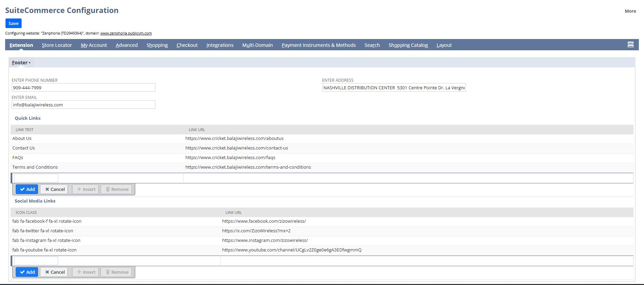Image resolution: width=644 pixels, height=285 pixels.
Task: Click Remove button in Quick Links
Action: [117, 189]
